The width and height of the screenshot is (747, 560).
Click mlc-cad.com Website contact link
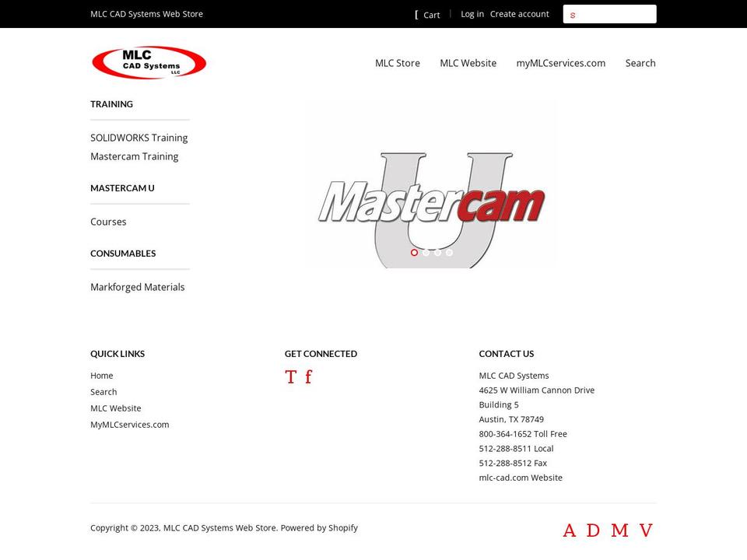pyautogui.click(x=521, y=478)
